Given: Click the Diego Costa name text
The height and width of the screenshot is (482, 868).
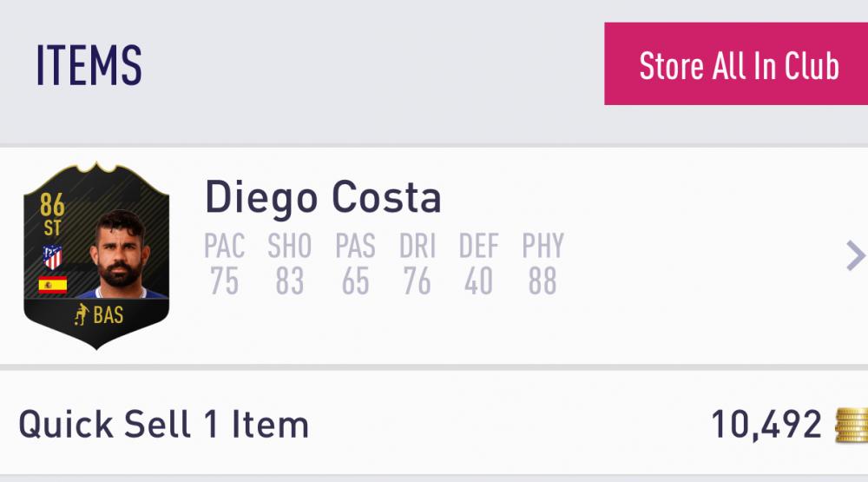Looking at the screenshot, I should coord(323,198).
